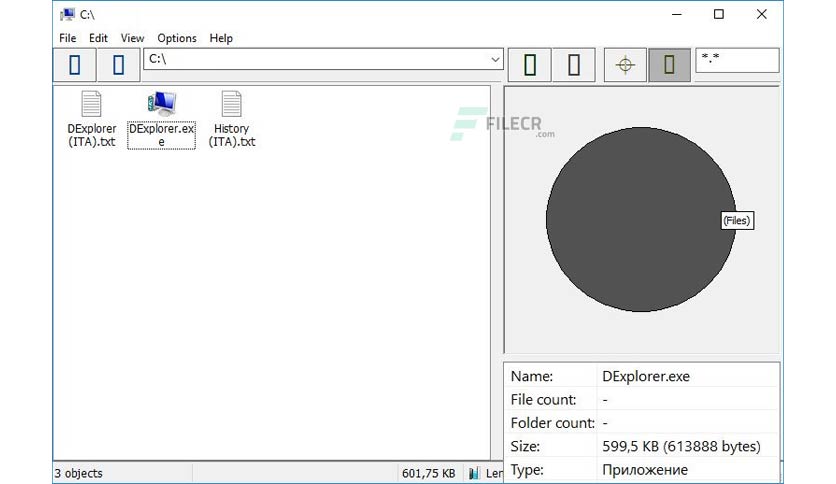Open the Options menu
Screen dimensions: 836x484
[176, 38]
